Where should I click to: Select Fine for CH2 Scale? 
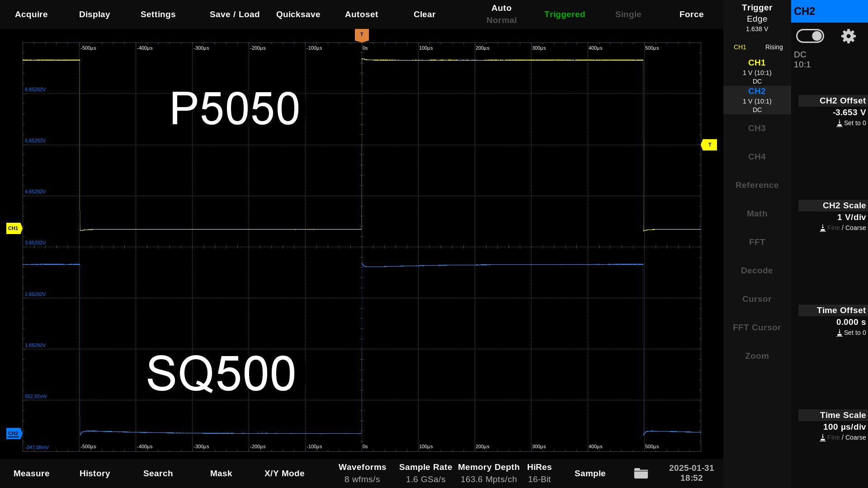coord(833,228)
